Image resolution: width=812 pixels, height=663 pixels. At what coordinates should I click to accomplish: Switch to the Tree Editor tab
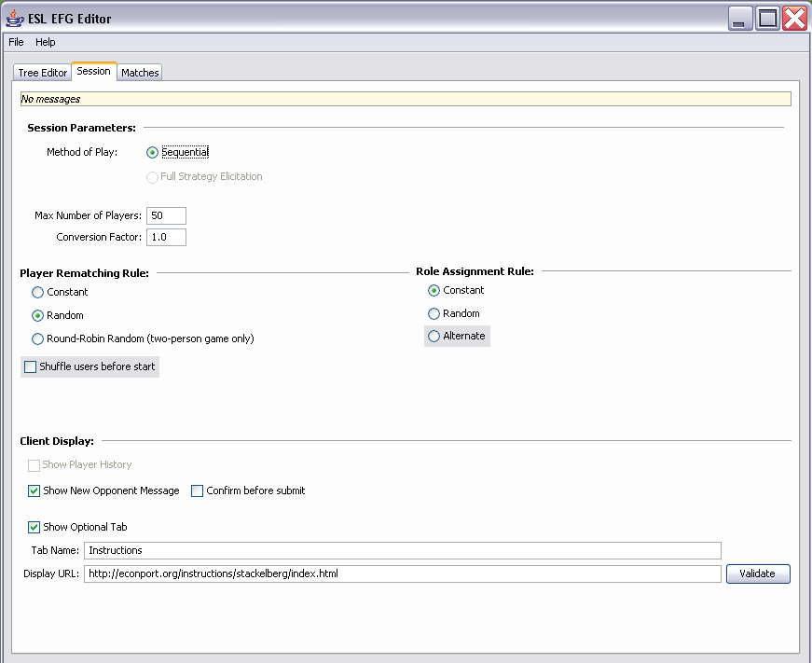pyautogui.click(x=42, y=73)
